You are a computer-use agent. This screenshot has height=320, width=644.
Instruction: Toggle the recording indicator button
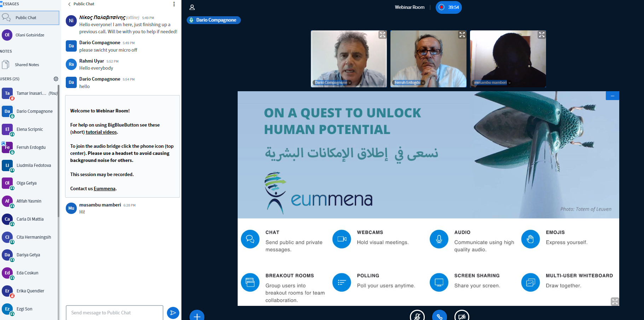pyautogui.click(x=449, y=7)
